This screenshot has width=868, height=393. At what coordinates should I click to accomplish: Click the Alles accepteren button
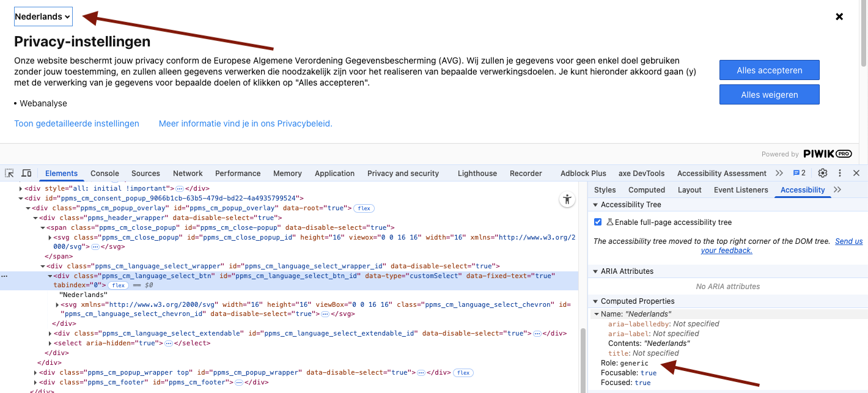click(x=769, y=70)
